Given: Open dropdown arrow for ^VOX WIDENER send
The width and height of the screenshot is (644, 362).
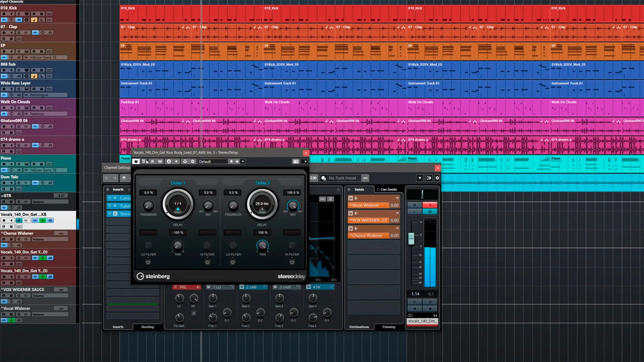Looking at the screenshot, I should pos(397,213).
